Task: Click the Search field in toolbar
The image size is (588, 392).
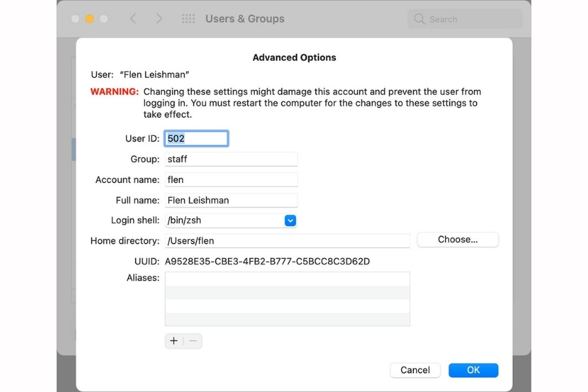Action: coord(470,19)
